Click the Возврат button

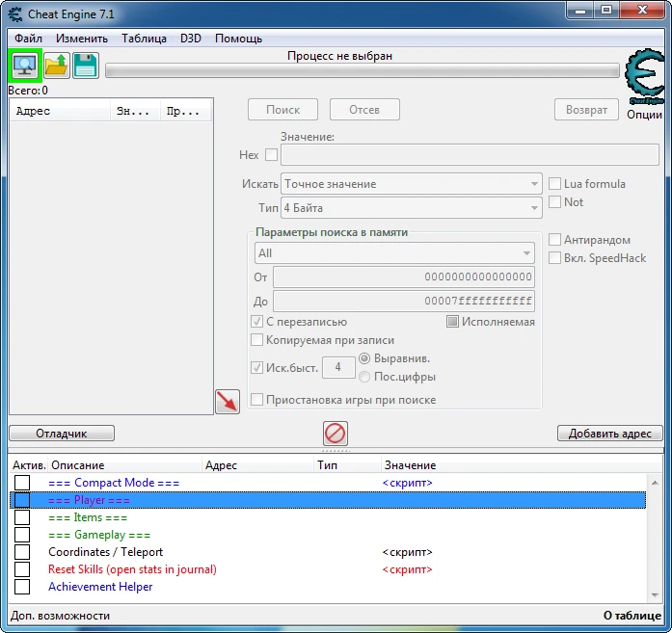pos(586,110)
